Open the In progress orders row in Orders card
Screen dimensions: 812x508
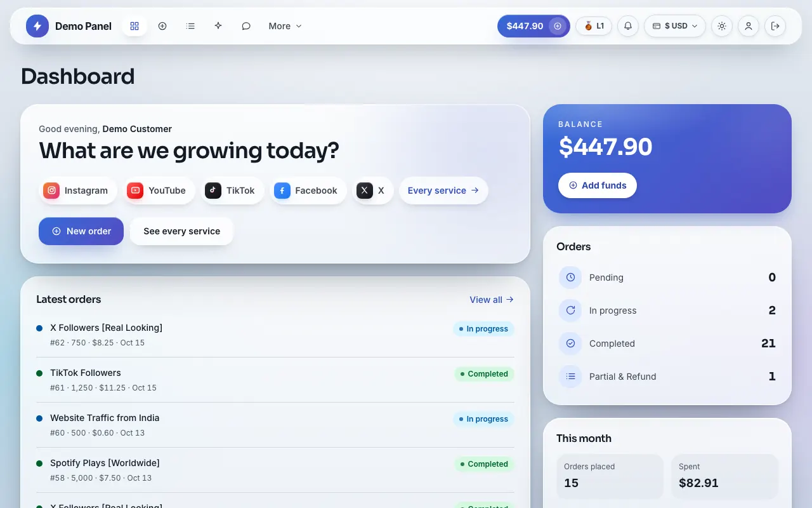(x=667, y=311)
